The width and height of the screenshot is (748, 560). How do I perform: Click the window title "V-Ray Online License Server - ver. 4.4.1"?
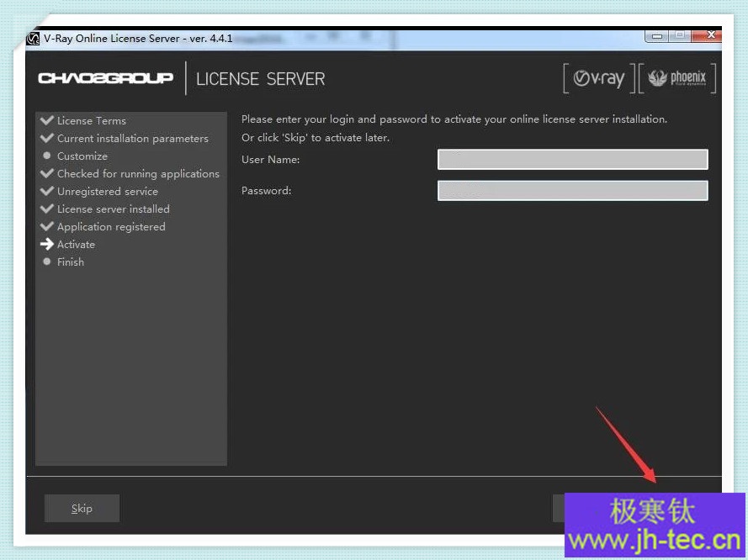point(138,38)
